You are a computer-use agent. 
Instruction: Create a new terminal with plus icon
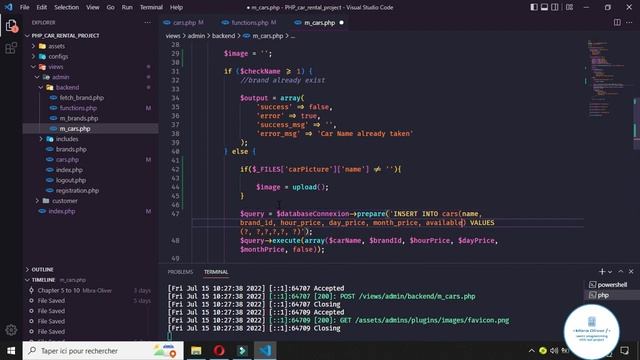pyautogui.click(x=602, y=271)
